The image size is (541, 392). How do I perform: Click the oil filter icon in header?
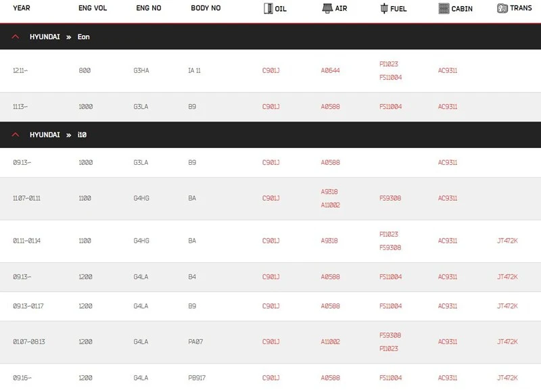(268, 9)
